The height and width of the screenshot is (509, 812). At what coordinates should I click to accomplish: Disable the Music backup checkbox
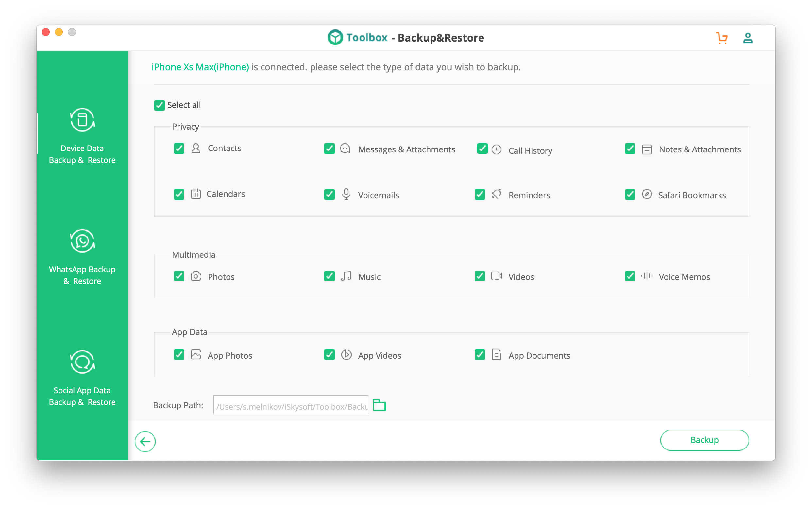click(x=329, y=276)
